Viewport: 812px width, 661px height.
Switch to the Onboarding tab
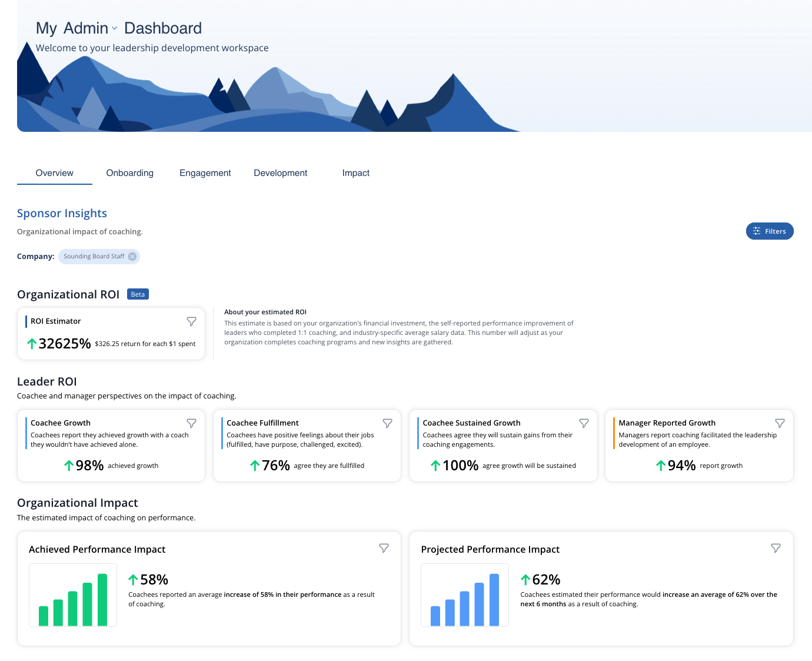[129, 173]
